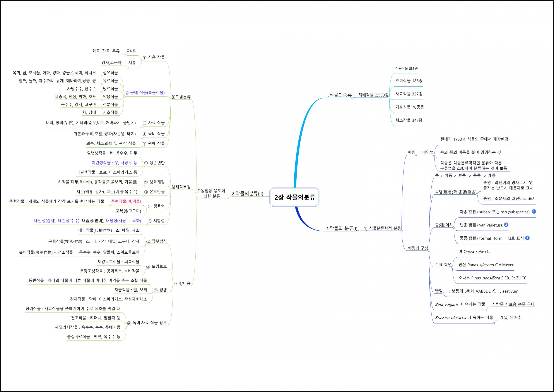
Task: Select the 조미작물 186종 node
Action: (x=409, y=81)
